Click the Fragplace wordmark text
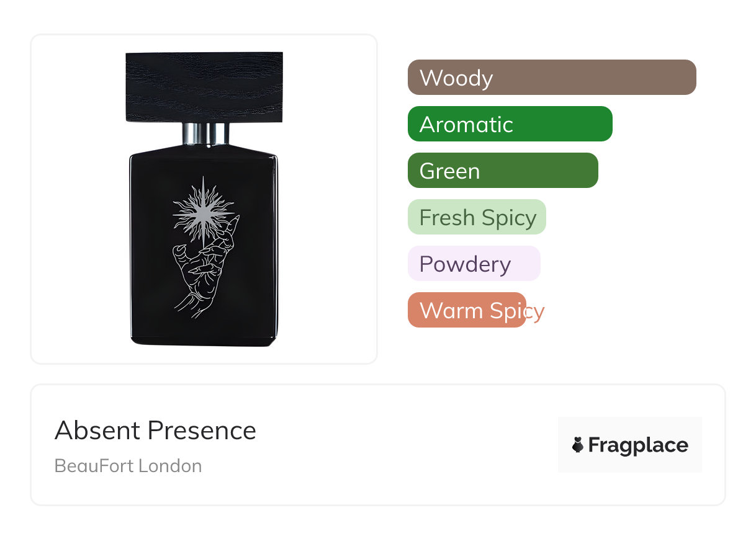 (637, 445)
